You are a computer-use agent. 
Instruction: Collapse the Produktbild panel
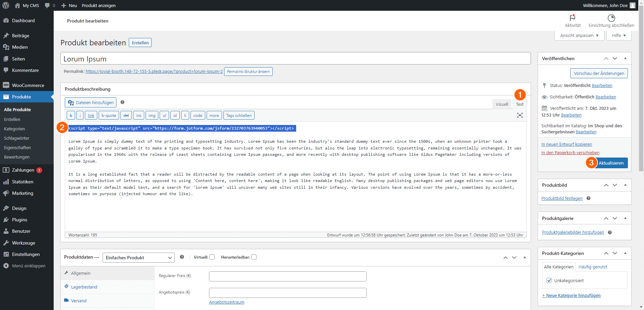pos(625,185)
